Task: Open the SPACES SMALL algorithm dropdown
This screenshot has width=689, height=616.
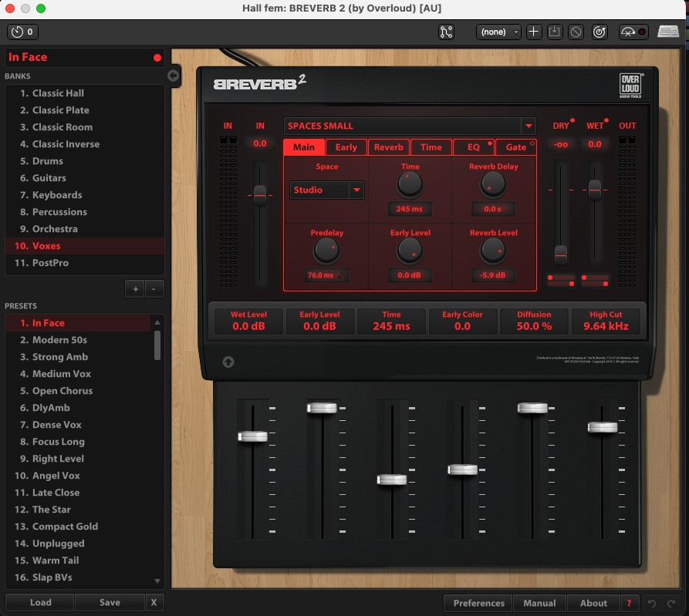Action: [410, 126]
